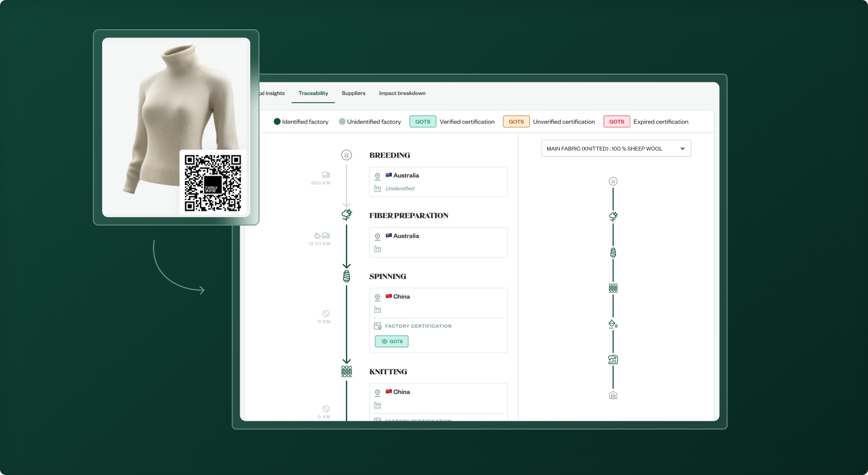The height and width of the screenshot is (475, 868).
Task: Click the green Verified certification GOTS badge
Action: pos(423,122)
